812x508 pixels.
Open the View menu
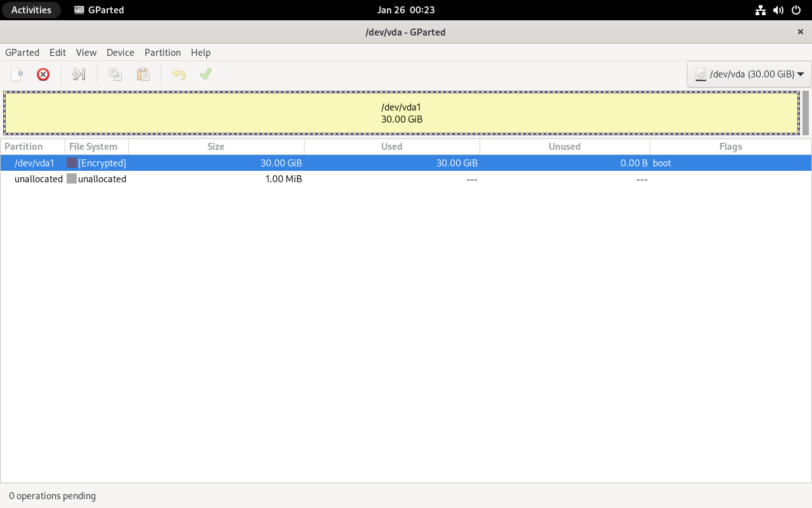click(x=86, y=53)
